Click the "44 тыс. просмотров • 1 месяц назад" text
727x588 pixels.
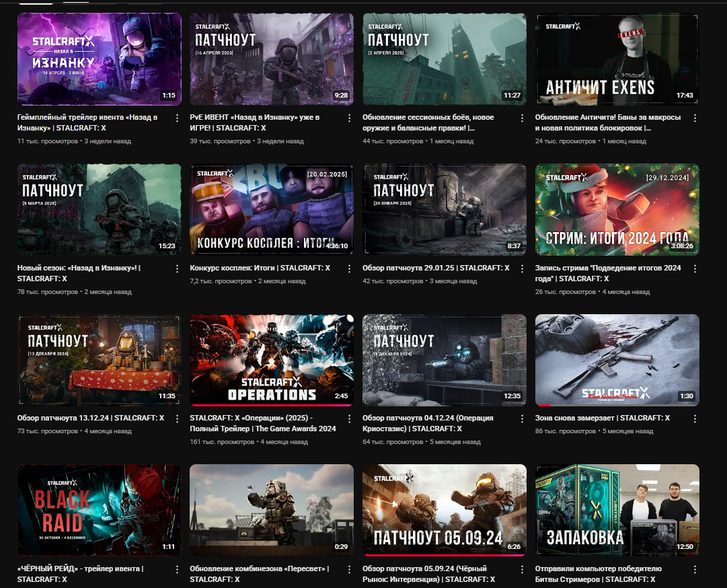(418, 141)
